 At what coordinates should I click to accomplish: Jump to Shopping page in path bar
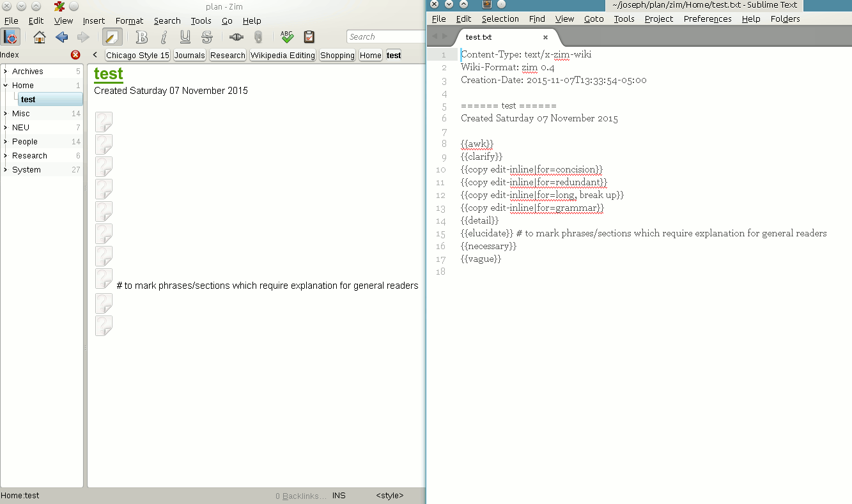click(x=337, y=55)
